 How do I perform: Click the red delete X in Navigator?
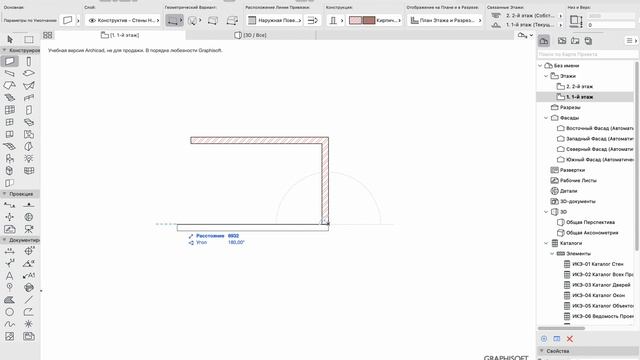pos(570,339)
